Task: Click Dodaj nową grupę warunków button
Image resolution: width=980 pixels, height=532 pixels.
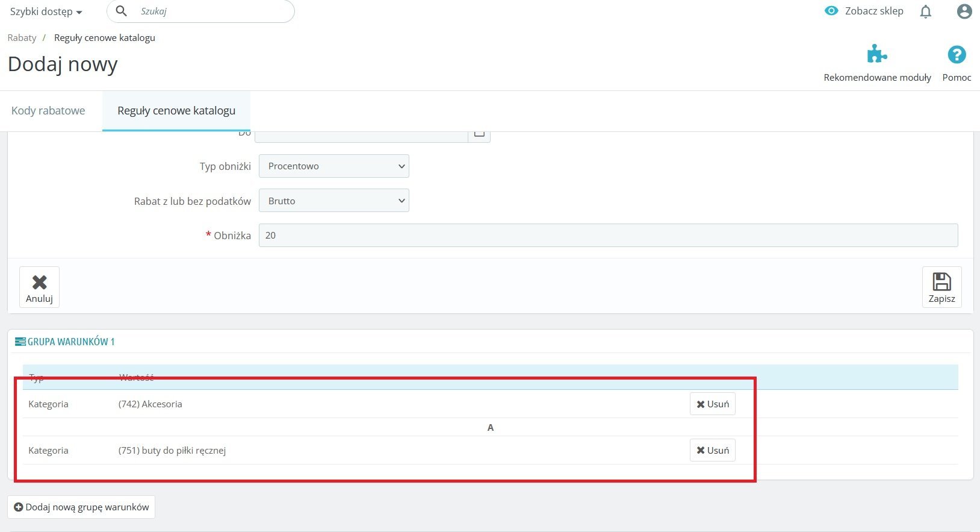Action: pos(81,507)
